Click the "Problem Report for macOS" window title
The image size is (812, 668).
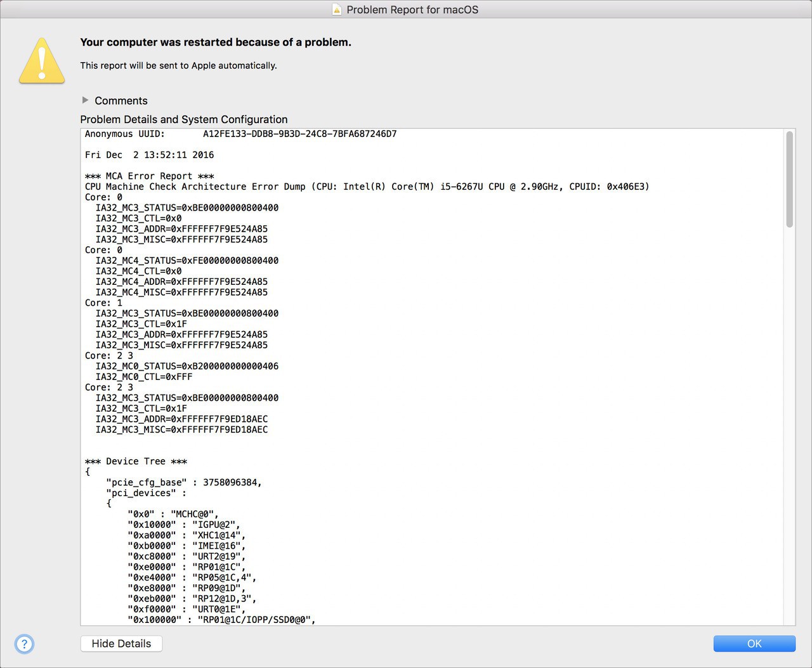click(x=412, y=10)
